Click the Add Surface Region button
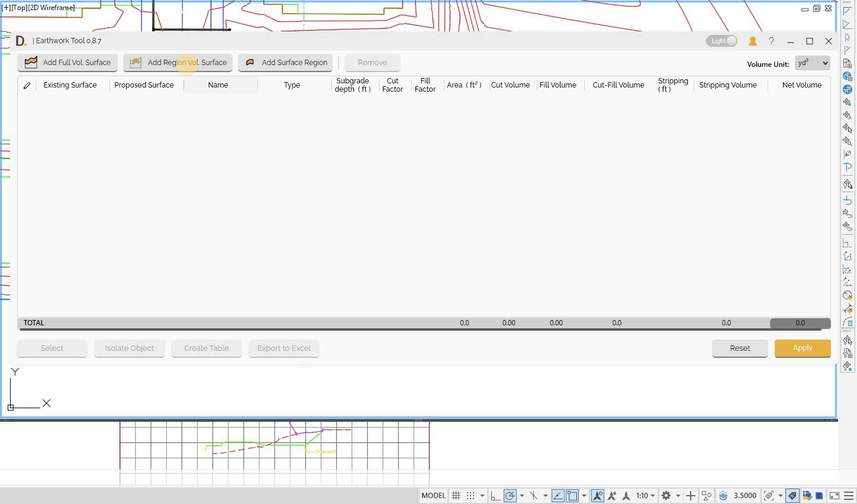Image resolution: width=857 pixels, height=504 pixels. click(286, 63)
